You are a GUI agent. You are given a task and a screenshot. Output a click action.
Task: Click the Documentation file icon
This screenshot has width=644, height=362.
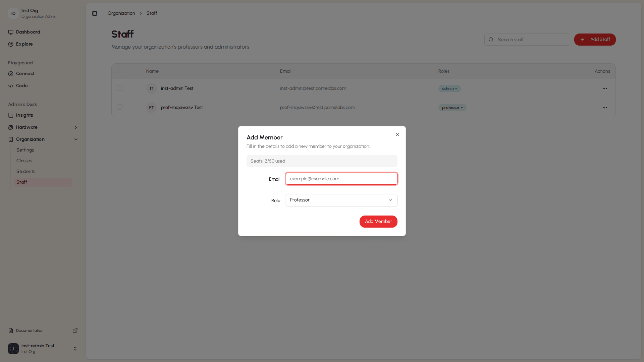coord(11,330)
